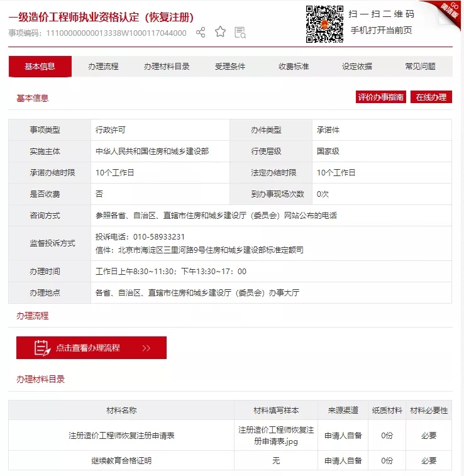Click the 0次 visit count value
Image resolution: width=464 pixels, height=476 pixels.
point(323,194)
